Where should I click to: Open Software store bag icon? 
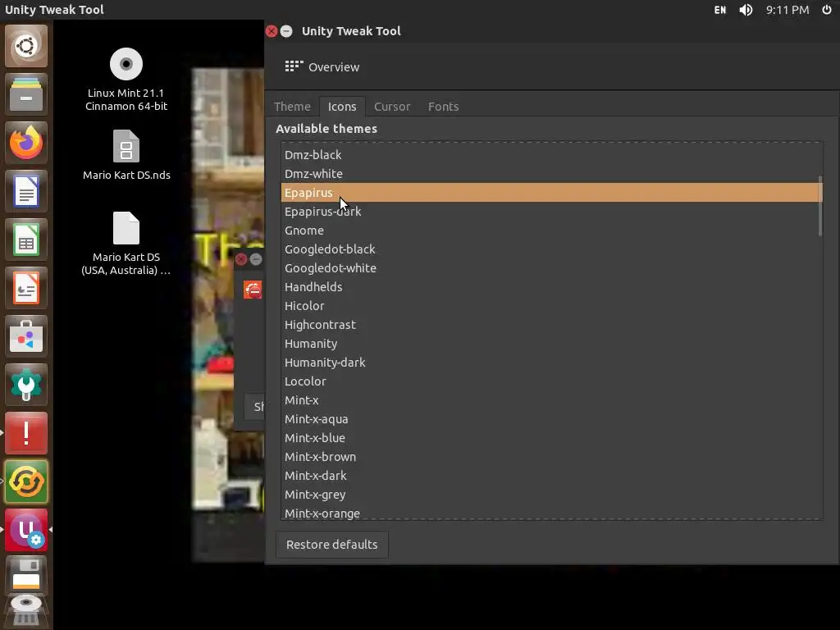click(26, 336)
